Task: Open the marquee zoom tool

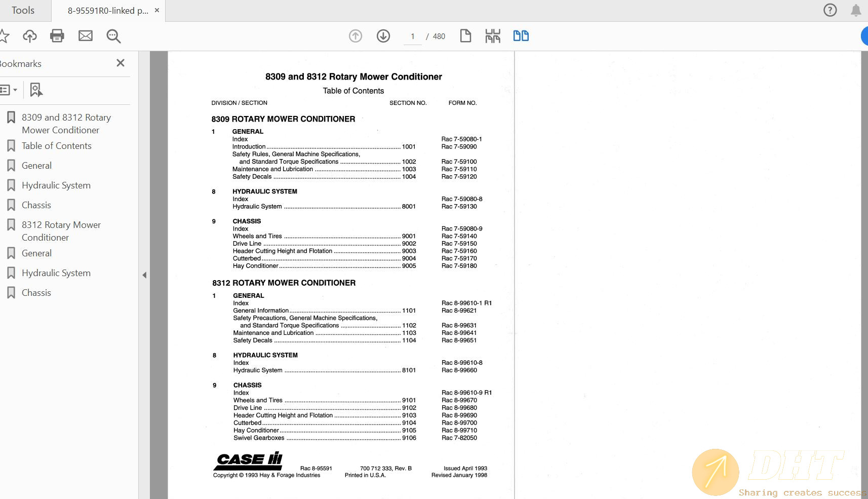Action: click(113, 35)
